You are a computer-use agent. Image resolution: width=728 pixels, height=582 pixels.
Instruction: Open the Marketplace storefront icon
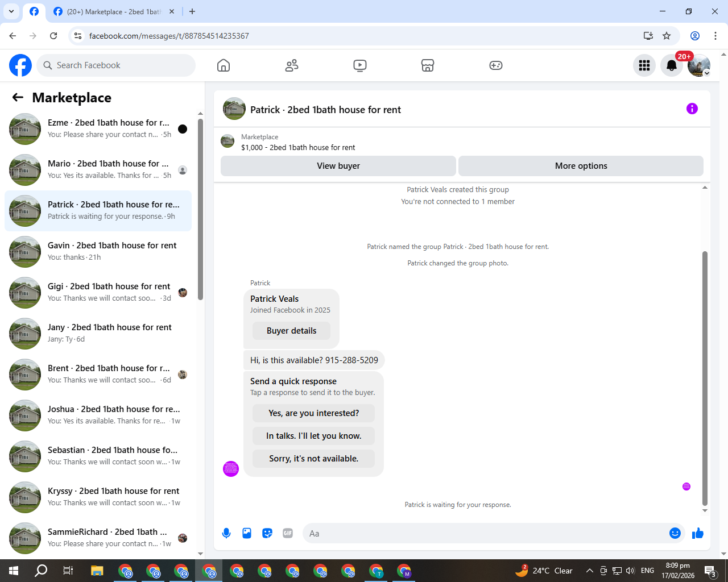point(428,65)
